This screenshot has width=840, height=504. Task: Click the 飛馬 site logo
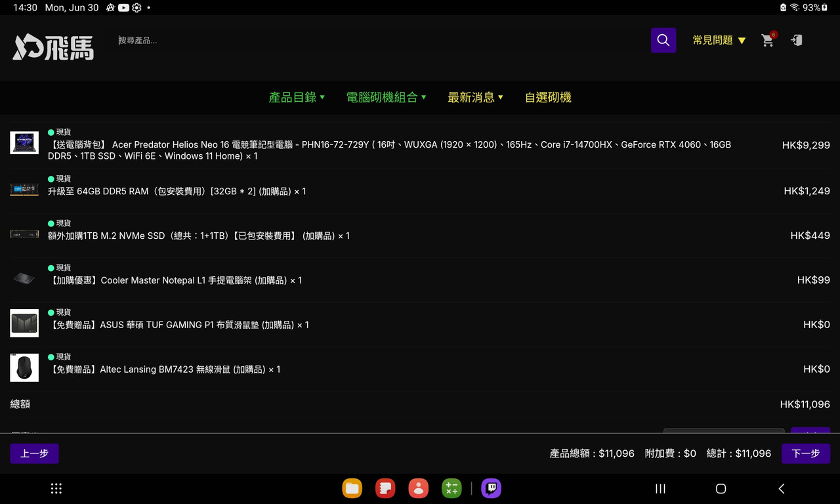point(53,47)
